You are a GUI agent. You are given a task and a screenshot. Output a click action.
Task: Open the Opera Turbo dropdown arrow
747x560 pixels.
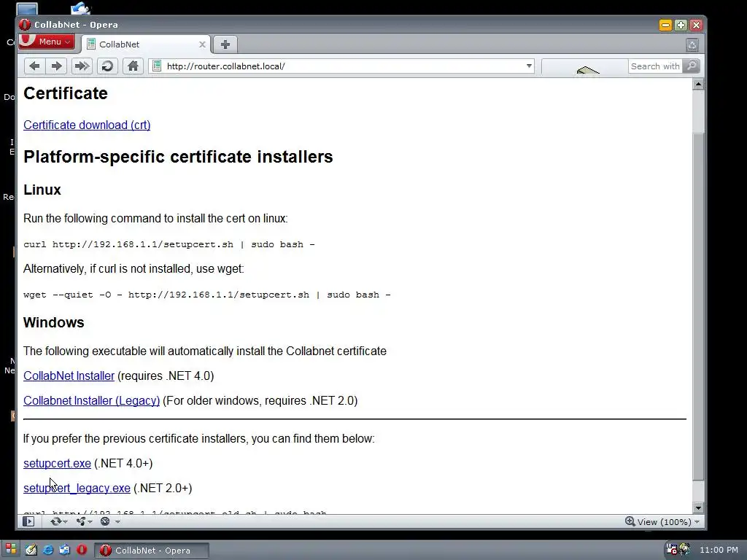pyautogui.click(x=117, y=522)
